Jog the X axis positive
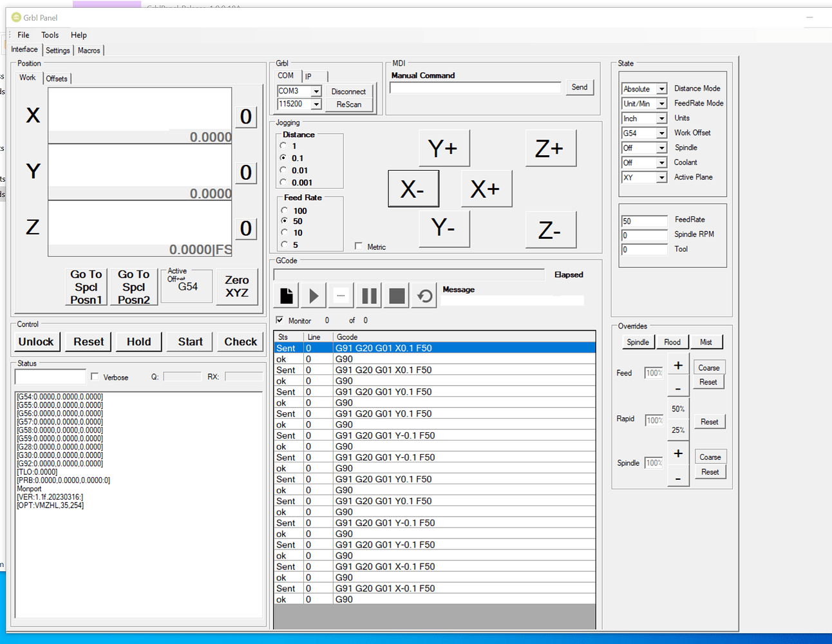The width and height of the screenshot is (832, 644). 486,188
